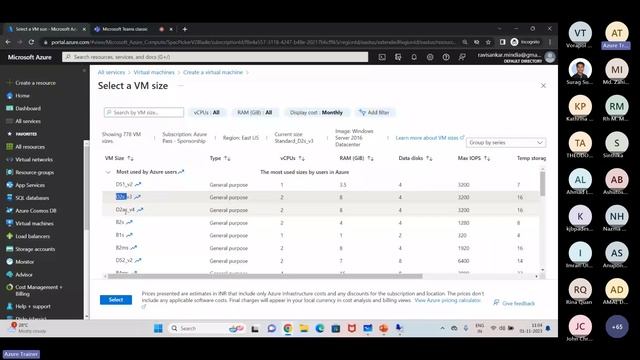Sort by Type column

pyautogui.click(x=220, y=158)
